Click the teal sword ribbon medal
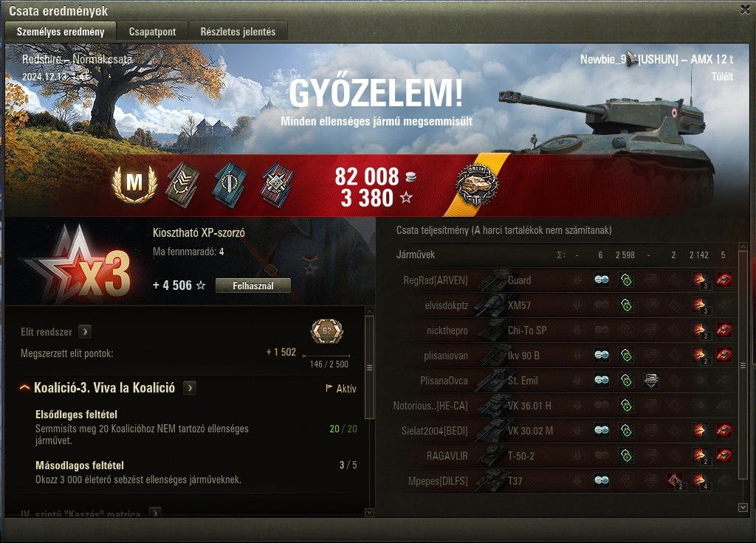Viewport: 756px width, 543px height. [230, 184]
